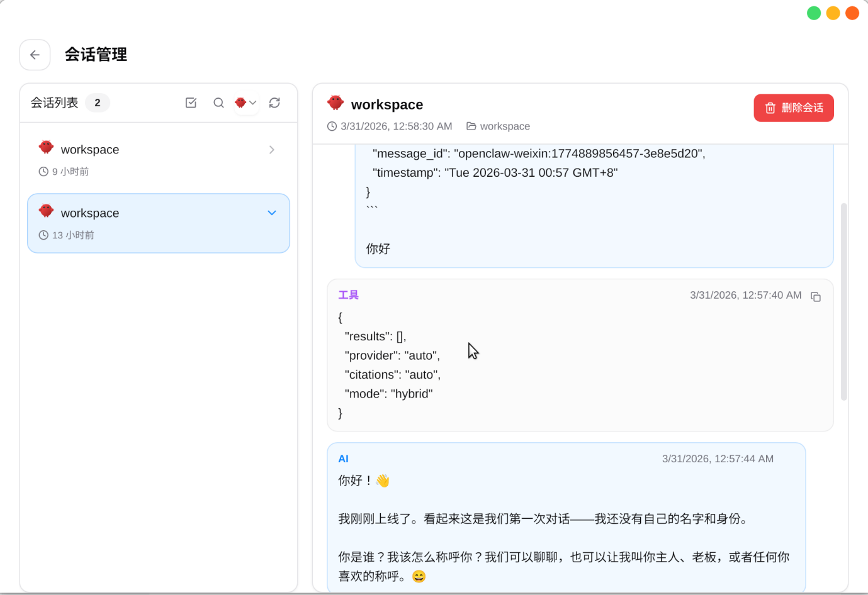Click the "mode": "hybrid" line
The width and height of the screenshot is (868, 595).
click(389, 394)
